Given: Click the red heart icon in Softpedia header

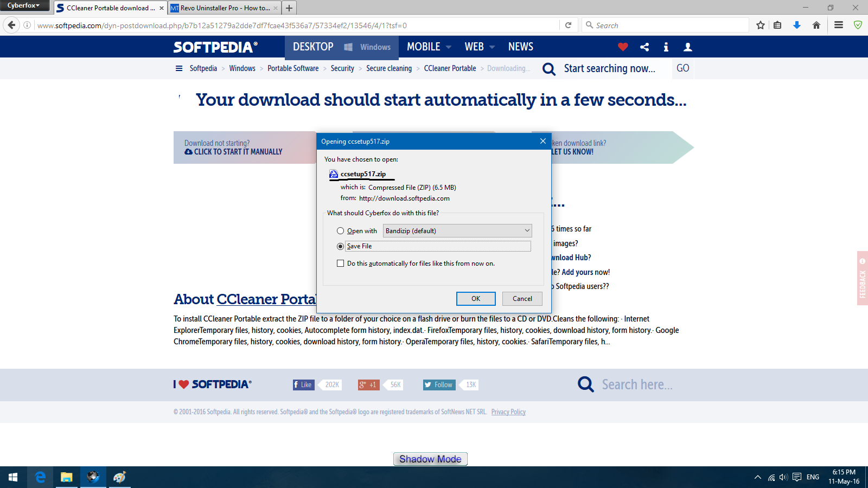Looking at the screenshot, I should 623,47.
